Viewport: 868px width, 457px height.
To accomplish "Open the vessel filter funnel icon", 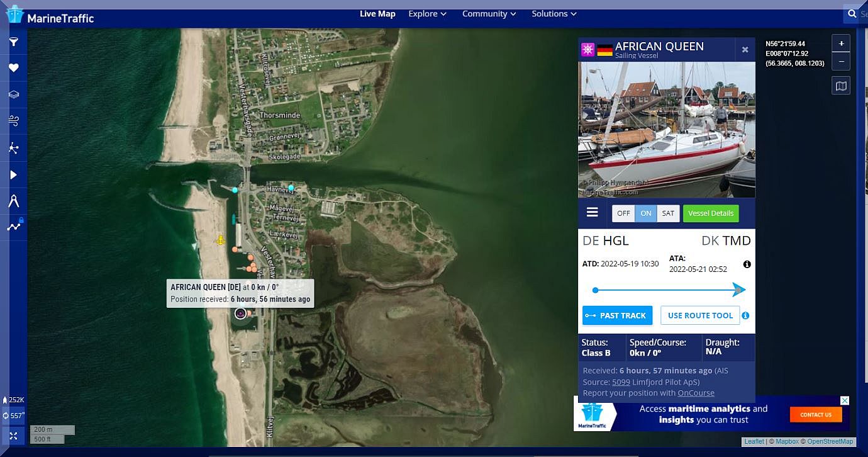I will [x=13, y=42].
